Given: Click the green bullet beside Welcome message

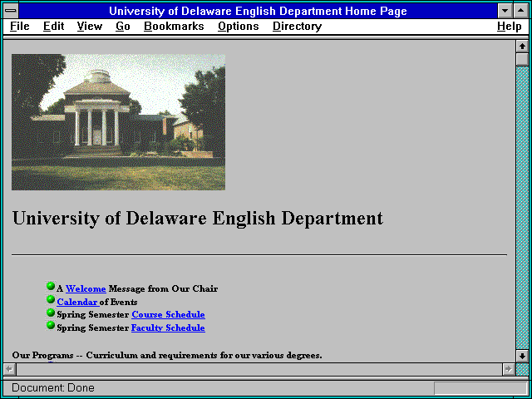Looking at the screenshot, I should (x=51, y=286).
